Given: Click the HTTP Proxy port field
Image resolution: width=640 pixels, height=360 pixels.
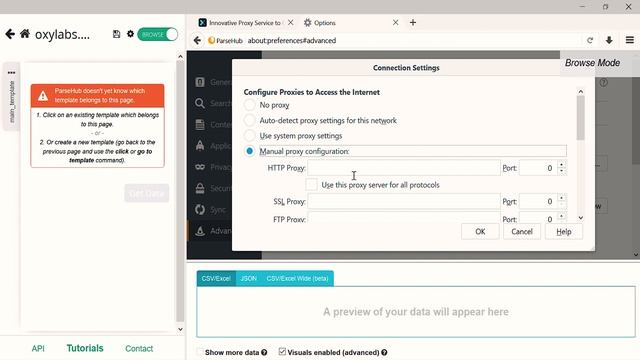Looking at the screenshot, I should [538, 168].
